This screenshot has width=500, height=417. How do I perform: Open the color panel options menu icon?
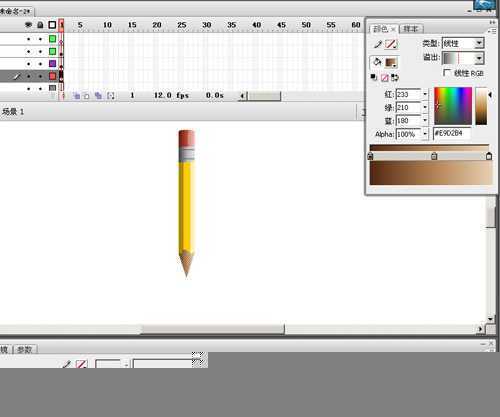coord(492,31)
